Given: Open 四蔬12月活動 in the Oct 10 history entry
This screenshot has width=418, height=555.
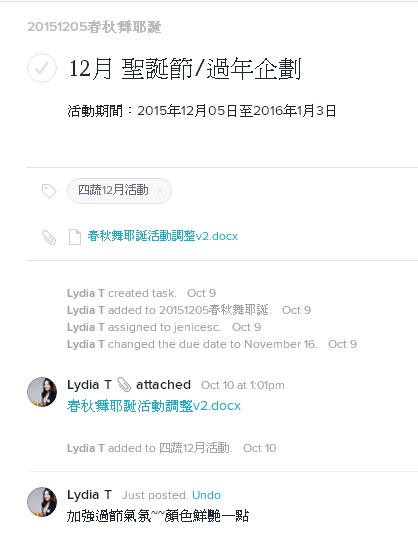Looking at the screenshot, I should (194, 448).
